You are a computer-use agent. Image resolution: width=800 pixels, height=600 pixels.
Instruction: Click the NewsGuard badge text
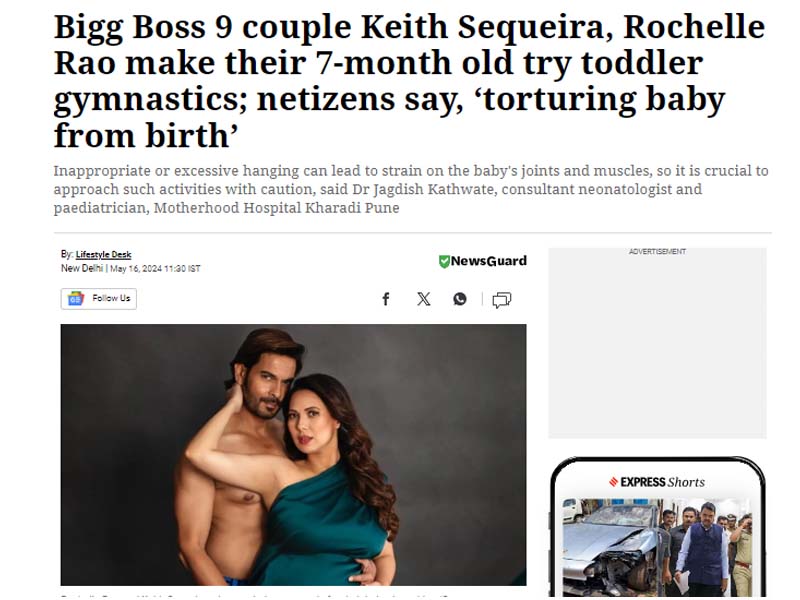[489, 261]
